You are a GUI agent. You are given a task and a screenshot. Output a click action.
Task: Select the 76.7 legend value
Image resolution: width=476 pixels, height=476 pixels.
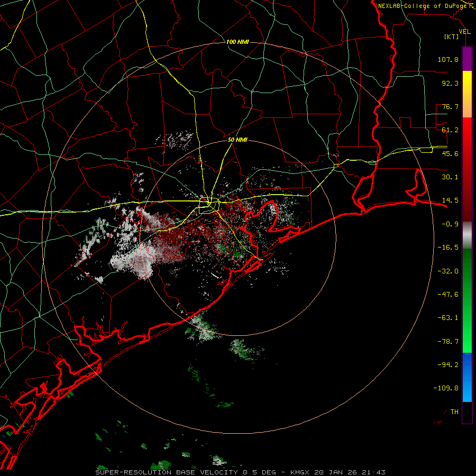point(450,106)
